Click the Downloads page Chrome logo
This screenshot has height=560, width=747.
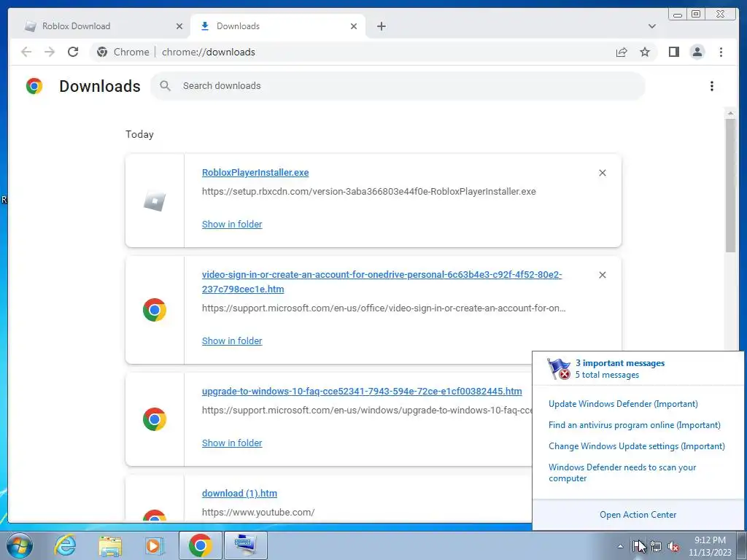tap(34, 86)
